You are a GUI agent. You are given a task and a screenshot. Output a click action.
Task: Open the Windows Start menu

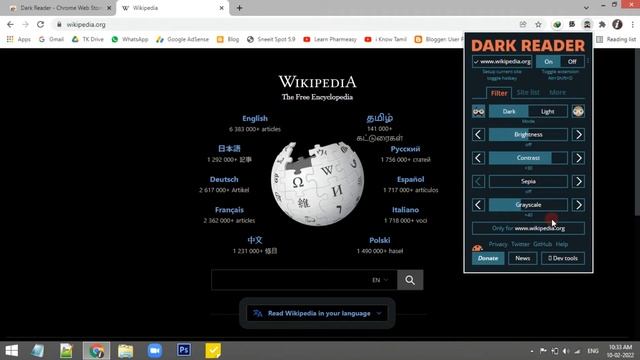(x=11, y=351)
